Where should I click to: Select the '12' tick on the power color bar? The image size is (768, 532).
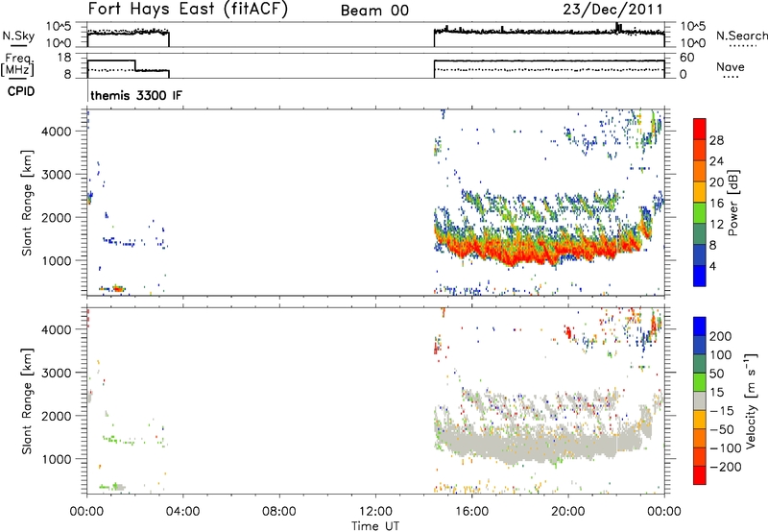(716, 225)
